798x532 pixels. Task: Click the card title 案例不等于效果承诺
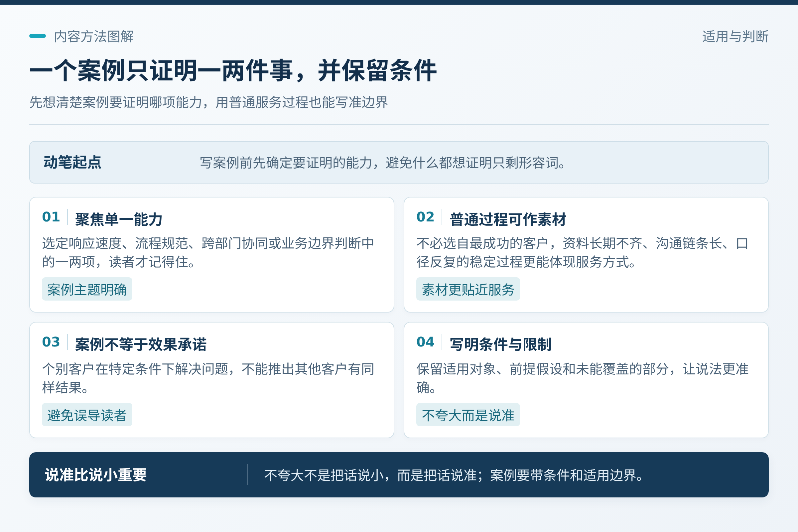pyautogui.click(x=141, y=344)
